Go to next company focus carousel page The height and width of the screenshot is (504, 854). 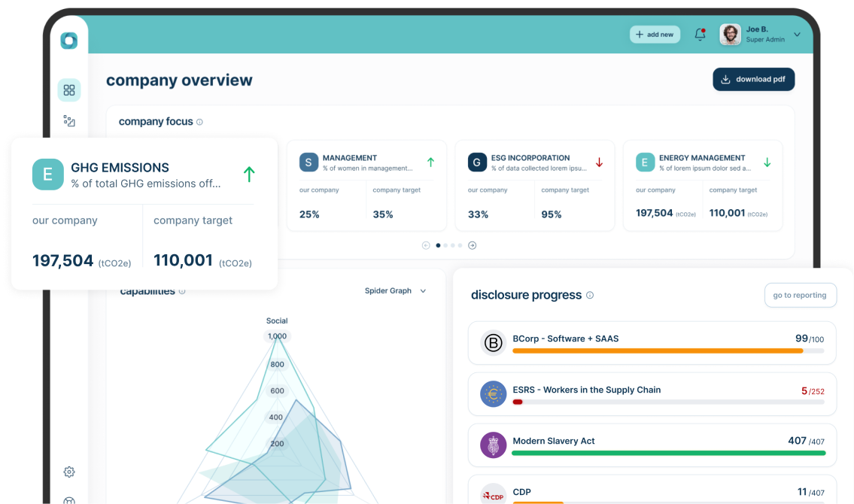473,245
